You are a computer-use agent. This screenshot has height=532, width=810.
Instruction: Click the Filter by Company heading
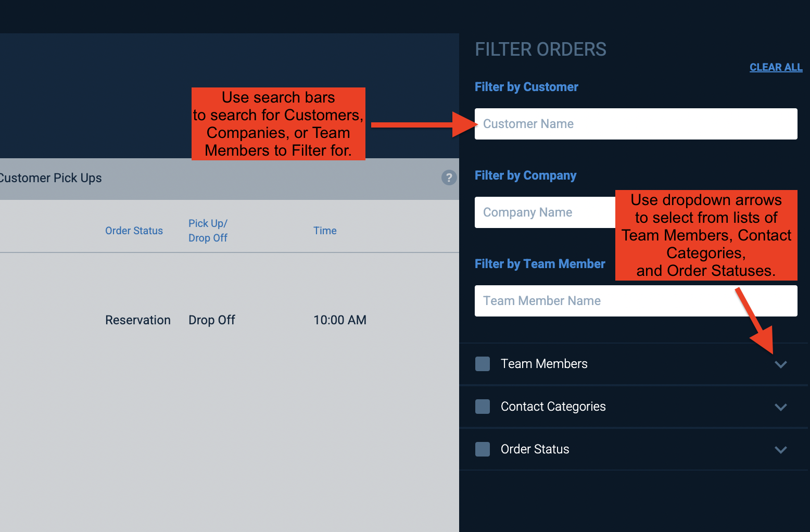(x=526, y=175)
